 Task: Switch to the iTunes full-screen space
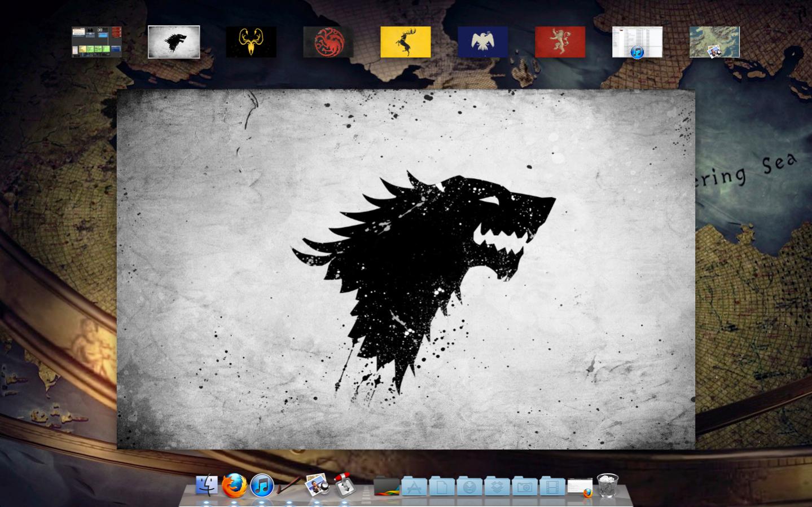click(637, 42)
